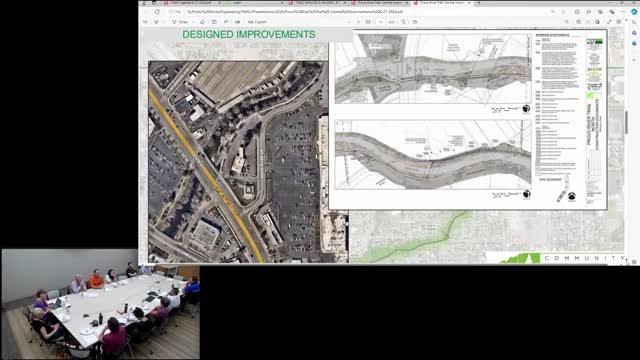Reload the page with the browser refresh button
640x360 pixels.
pyautogui.click(x=157, y=12)
